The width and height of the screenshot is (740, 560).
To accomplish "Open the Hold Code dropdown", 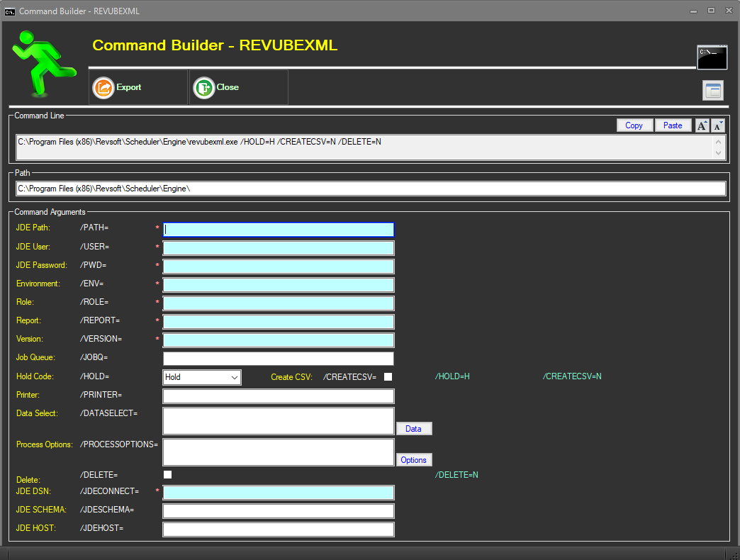I will (235, 377).
